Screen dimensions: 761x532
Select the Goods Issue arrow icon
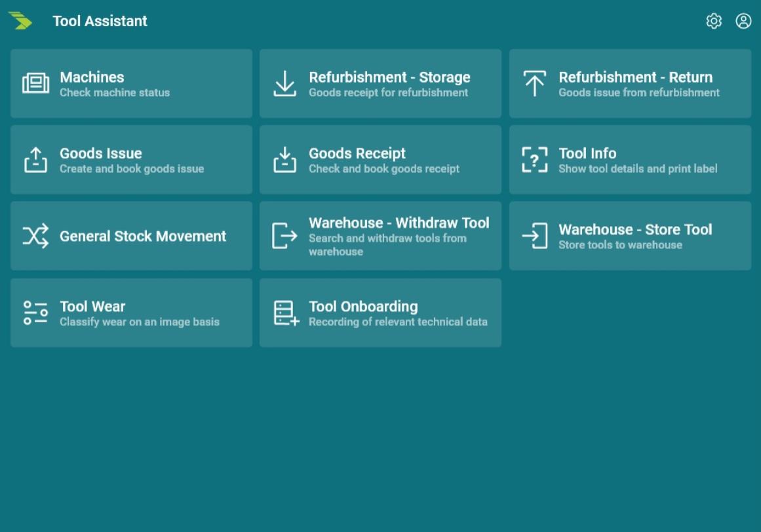pos(37,159)
